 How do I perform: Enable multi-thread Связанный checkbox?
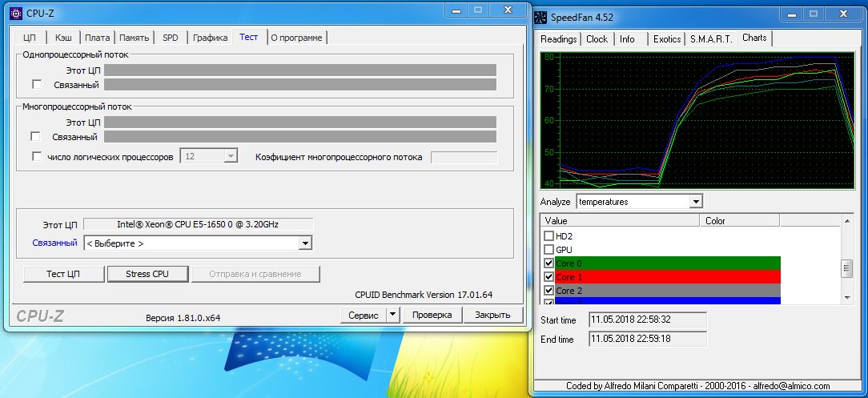click(x=35, y=136)
